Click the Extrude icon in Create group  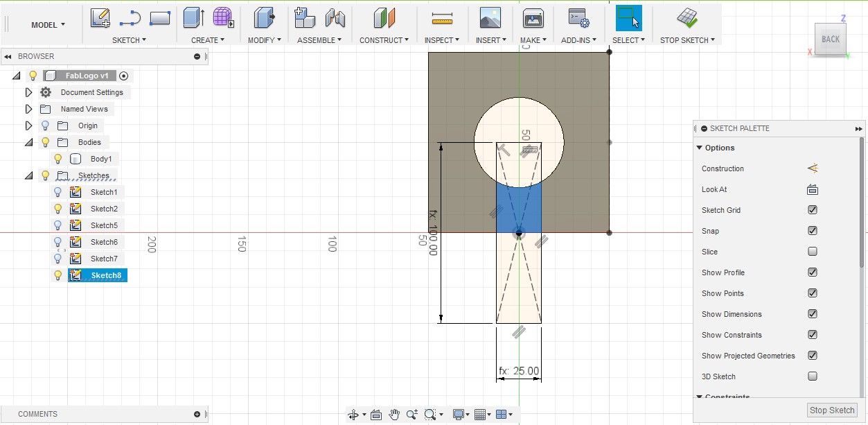point(193,18)
